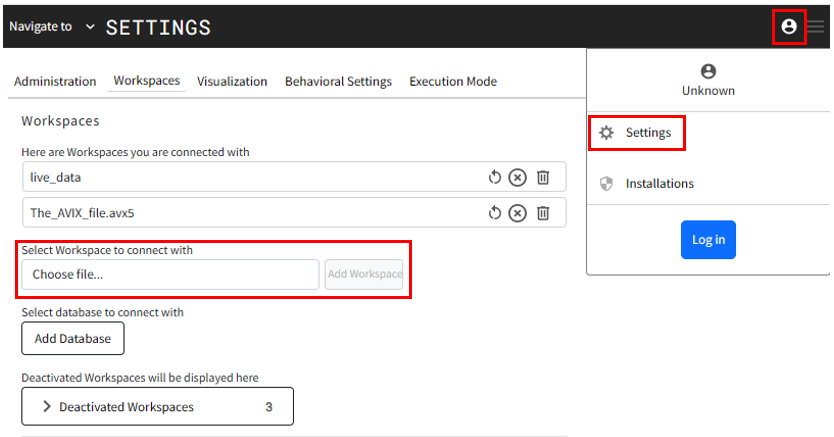Go to the Behavioral Settings tab
This screenshot has width=834, height=437.
tap(338, 81)
